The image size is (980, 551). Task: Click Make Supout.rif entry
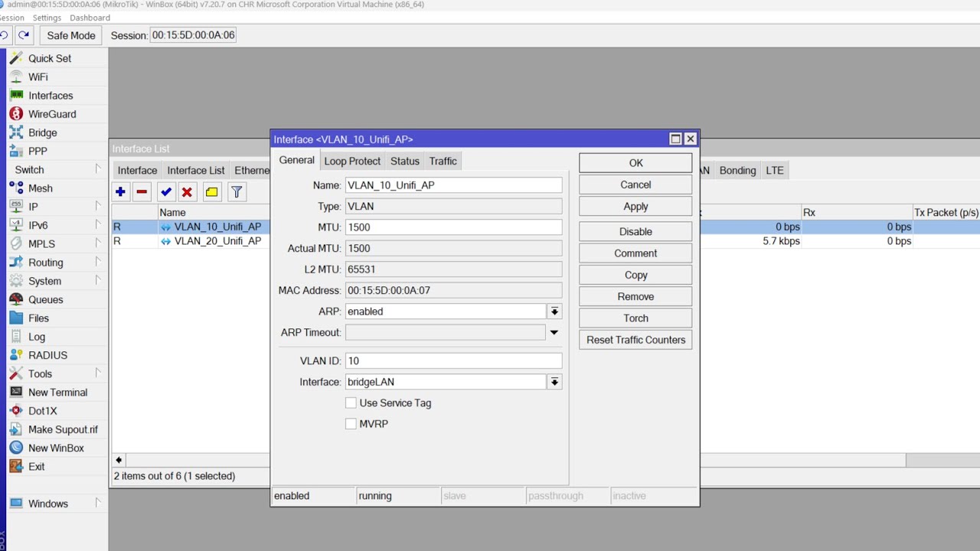[63, 429]
